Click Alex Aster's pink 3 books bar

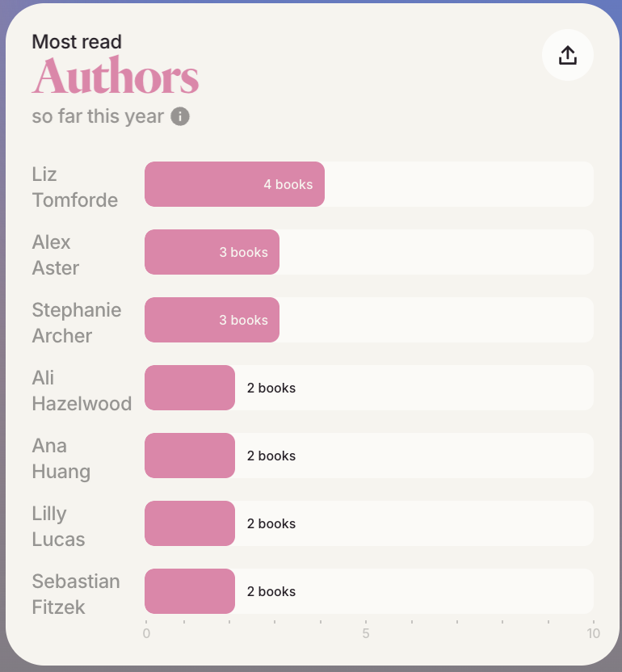[x=212, y=252]
